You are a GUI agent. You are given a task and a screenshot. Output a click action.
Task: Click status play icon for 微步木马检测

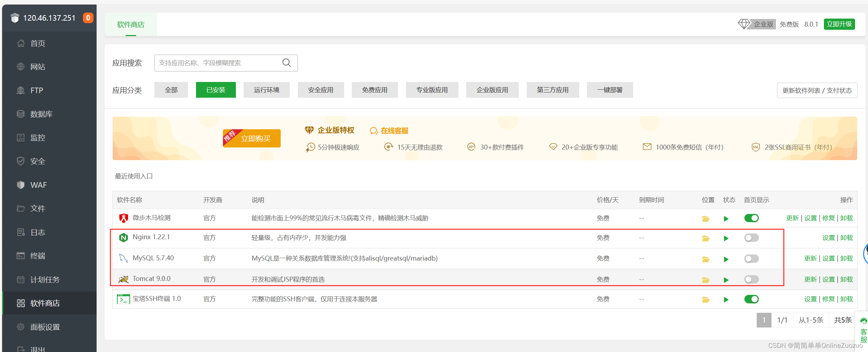pyautogui.click(x=726, y=219)
